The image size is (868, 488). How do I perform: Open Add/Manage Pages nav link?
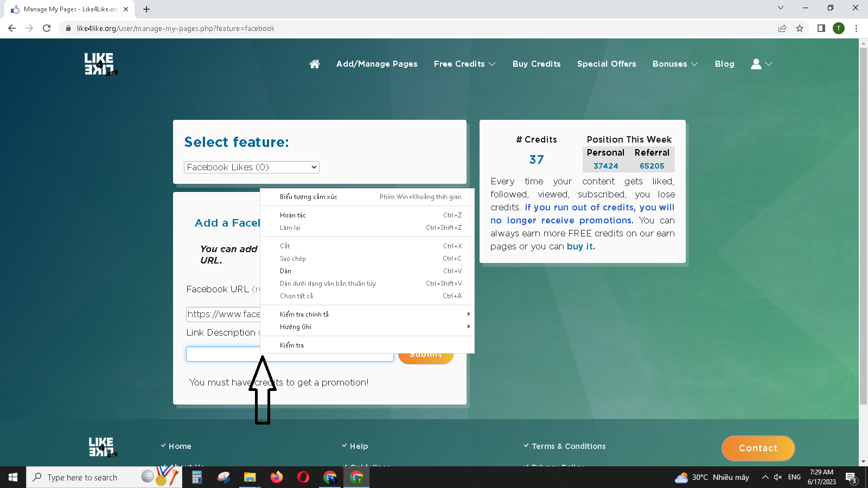pyautogui.click(x=376, y=64)
